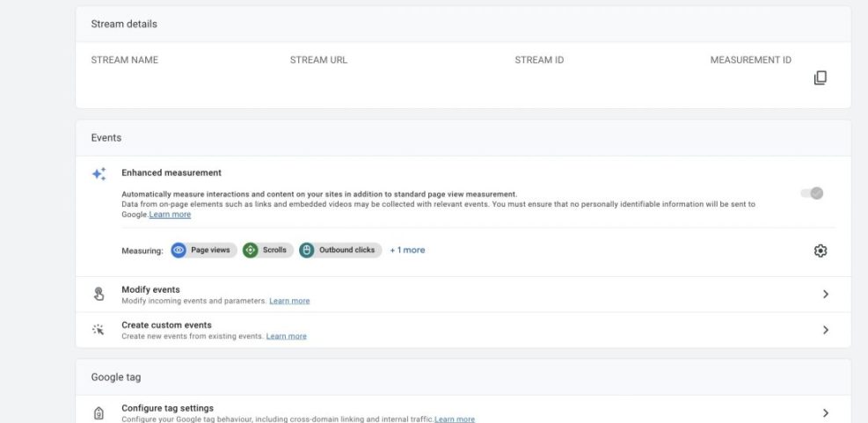The width and height of the screenshot is (868, 423).
Task: Click the Google tag section heading
Action: 116,377
